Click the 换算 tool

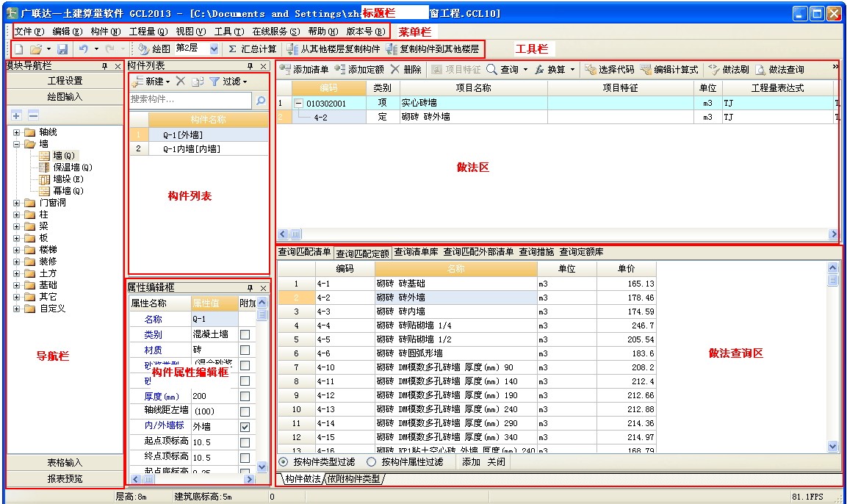pyautogui.click(x=550, y=70)
